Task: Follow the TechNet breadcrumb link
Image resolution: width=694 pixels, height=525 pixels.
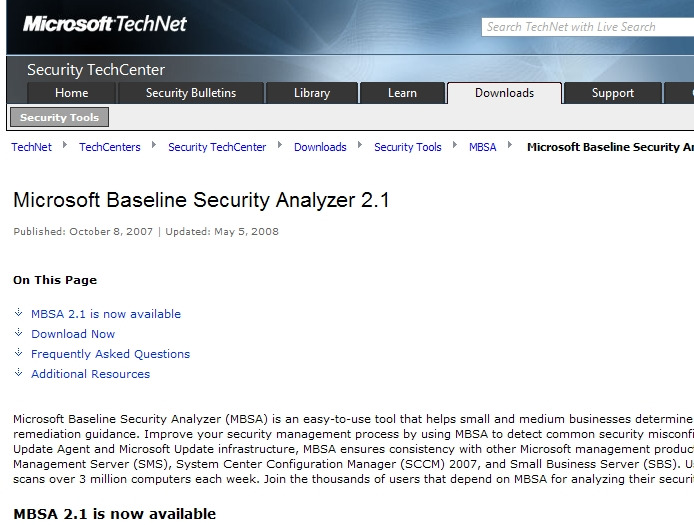Action: coord(31,147)
